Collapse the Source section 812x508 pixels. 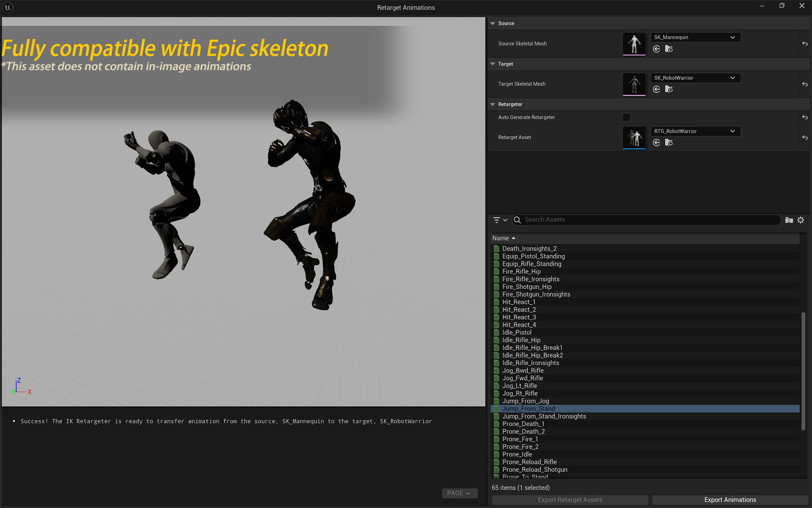click(x=493, y=23)
